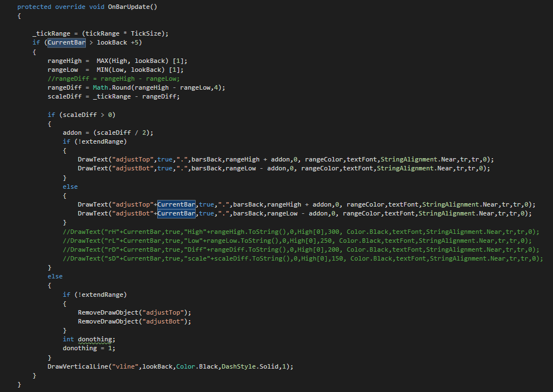Click MIN in the rangeLow assignment
This screenshot has width=553, height=392.
[102, 70]
